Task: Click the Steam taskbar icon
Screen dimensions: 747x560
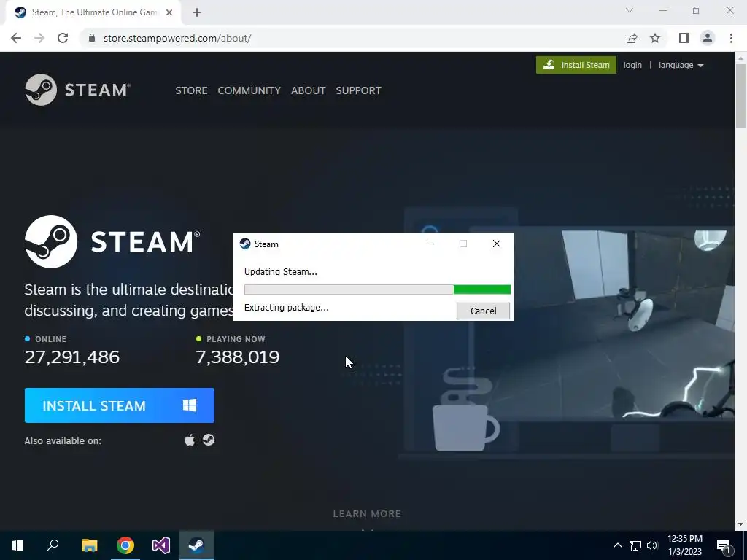Action: coord(197,545)
